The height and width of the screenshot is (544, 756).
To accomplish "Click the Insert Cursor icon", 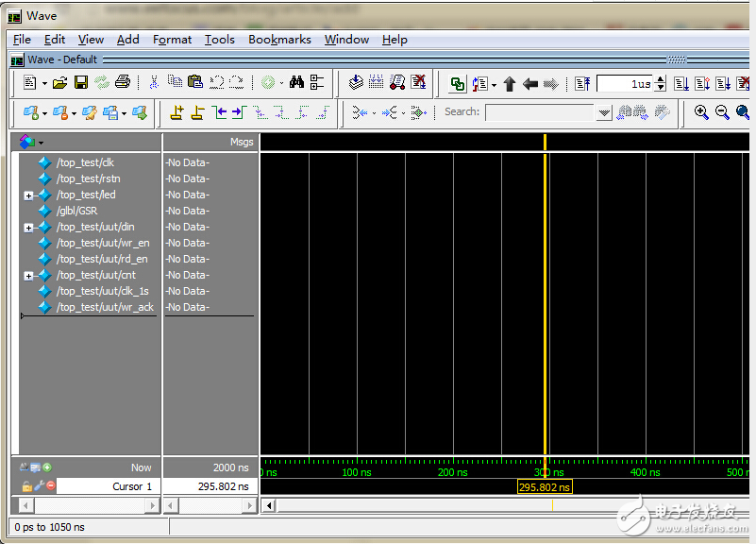I will tap(176, 112).
